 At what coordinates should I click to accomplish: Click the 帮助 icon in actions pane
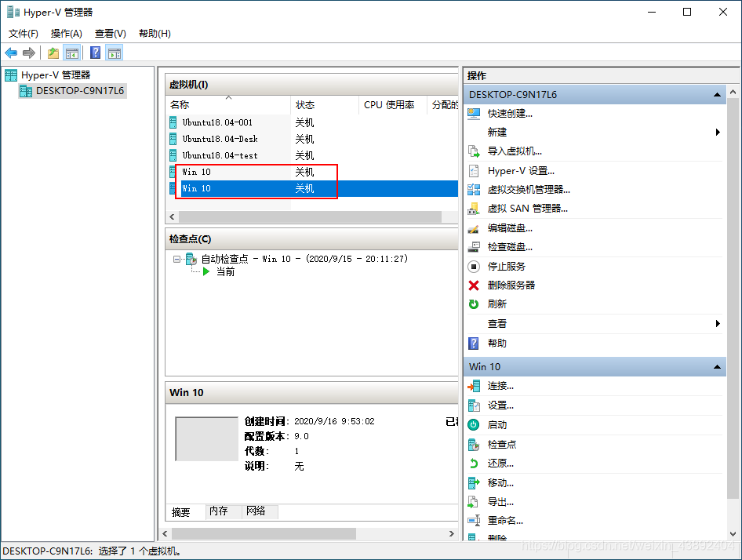point(474,344)
